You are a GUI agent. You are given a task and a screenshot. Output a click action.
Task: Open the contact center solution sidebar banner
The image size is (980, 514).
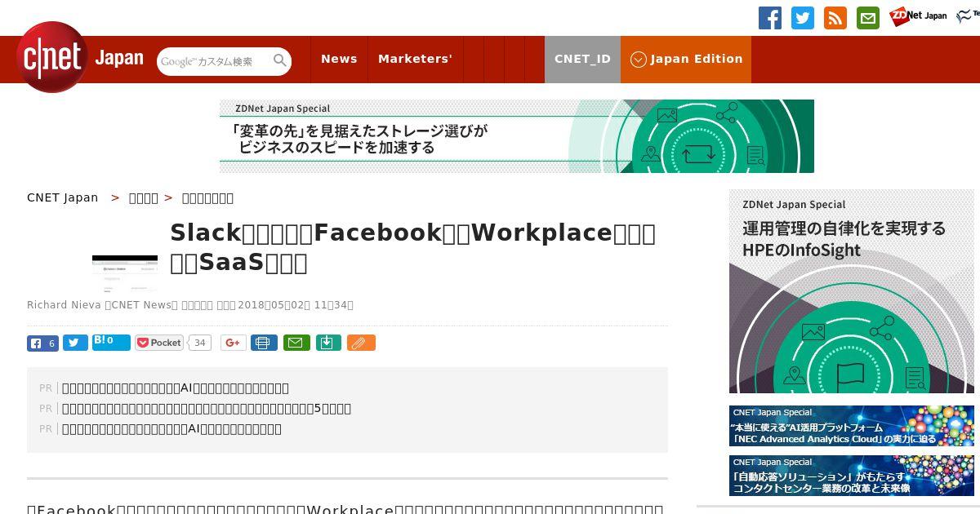click(852, 476)
